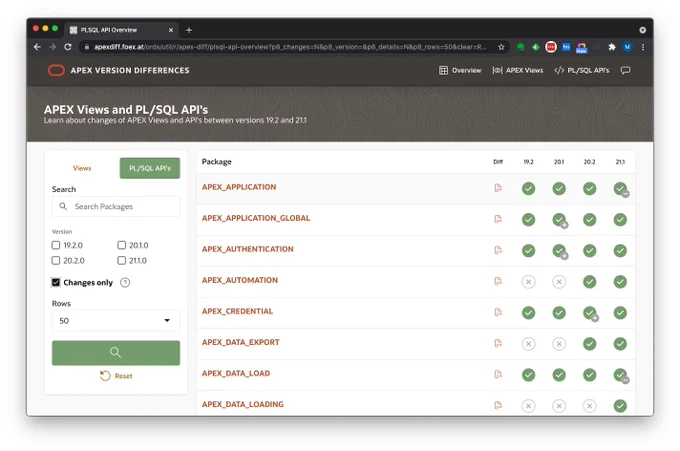Image resolution: width=680 pixels, height=451 pixels.
Task: Open the Rows dropdown showing 50
Action: click(x=116, y=320)
